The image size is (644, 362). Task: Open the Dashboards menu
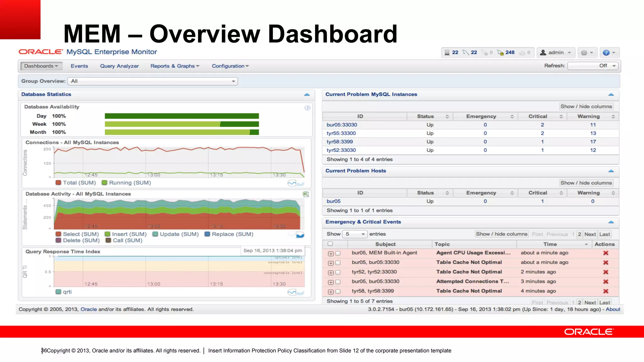[41, 66]
